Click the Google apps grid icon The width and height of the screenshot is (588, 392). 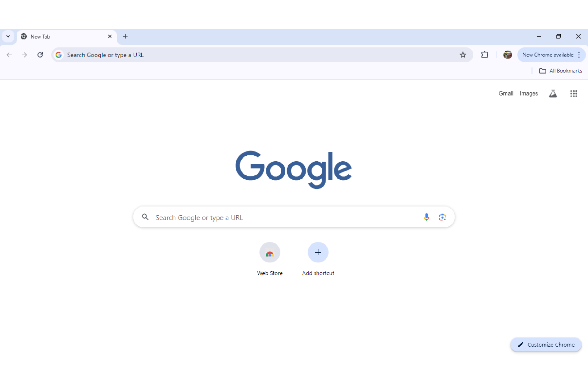pos(574,94)
